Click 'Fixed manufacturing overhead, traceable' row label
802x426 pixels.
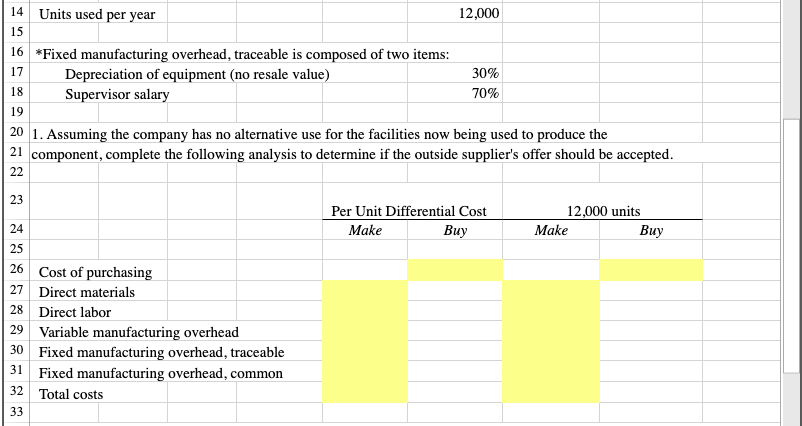[162, 352]
